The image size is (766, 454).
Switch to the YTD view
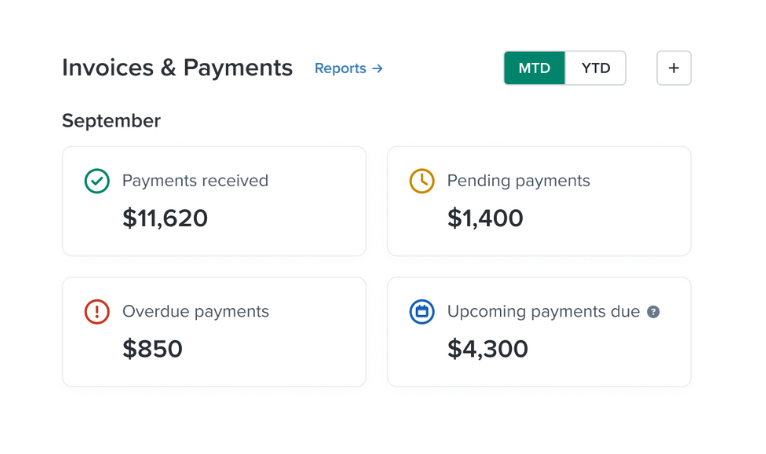pyautogui.click(x=596, y=68)
